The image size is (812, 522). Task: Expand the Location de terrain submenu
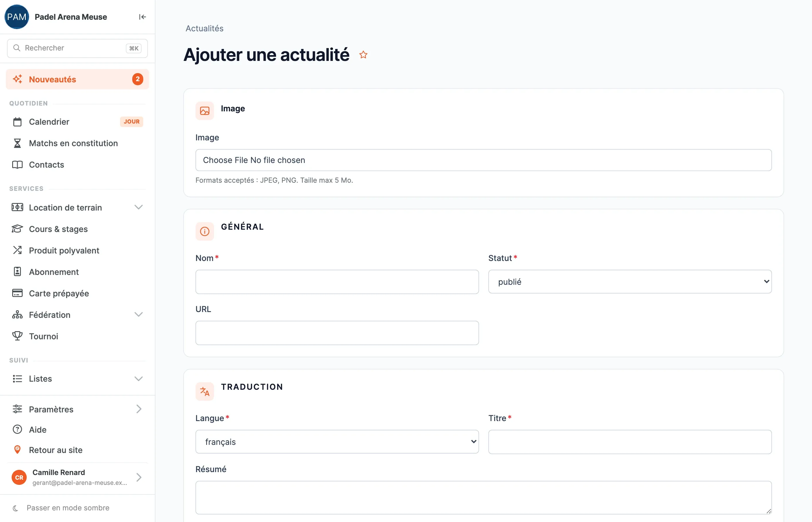[138, 207]
